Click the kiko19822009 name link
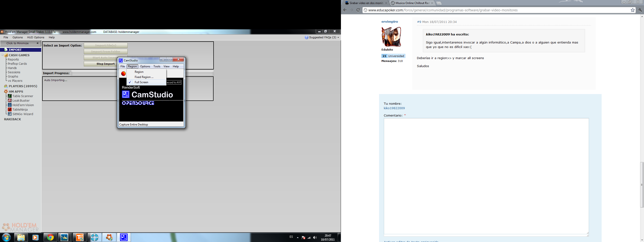This screenshot has width=644, height=242. click(394, 108)
